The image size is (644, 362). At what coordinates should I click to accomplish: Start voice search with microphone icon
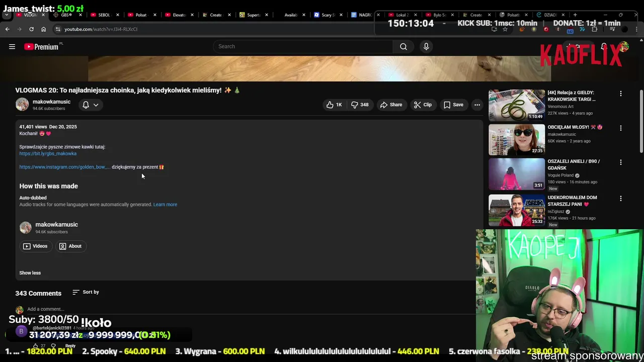(x=426, y=46)
